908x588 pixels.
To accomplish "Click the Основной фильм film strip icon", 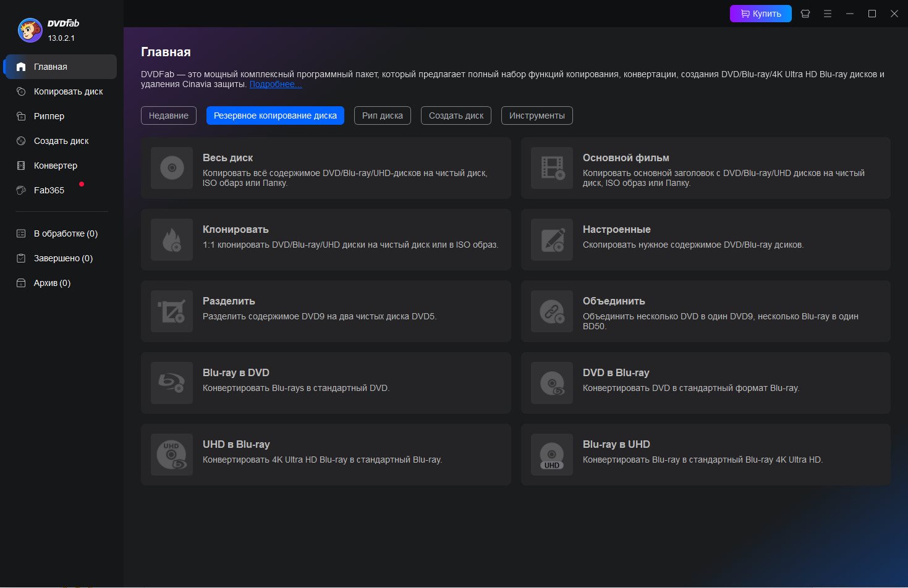I will point(552,168).
